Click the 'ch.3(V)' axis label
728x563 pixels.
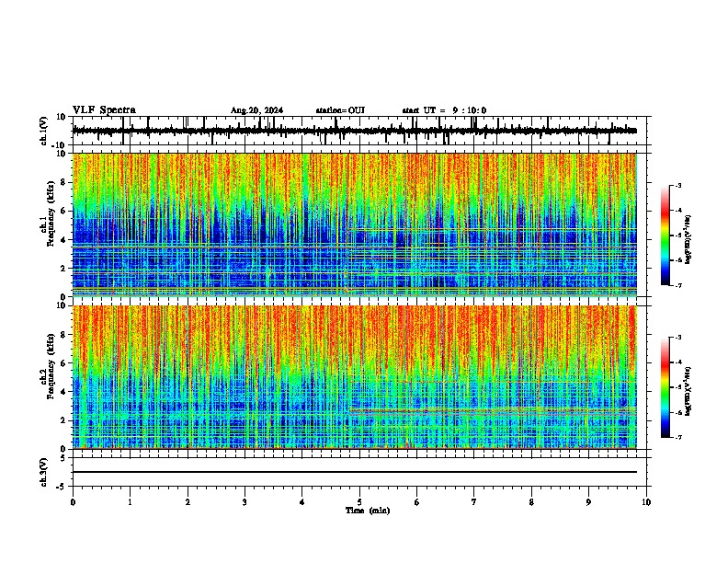pyautogui.click(x=44, y=472)
